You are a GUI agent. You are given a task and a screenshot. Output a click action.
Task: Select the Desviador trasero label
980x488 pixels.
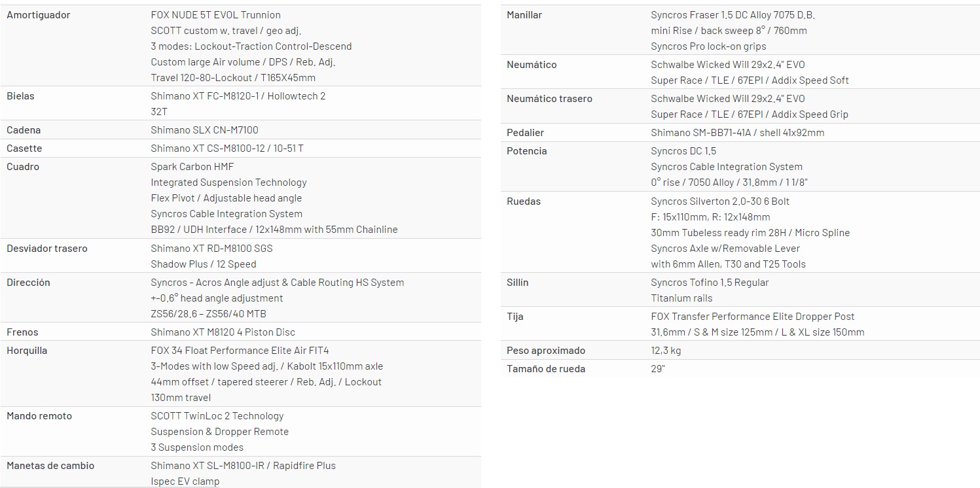46,249
